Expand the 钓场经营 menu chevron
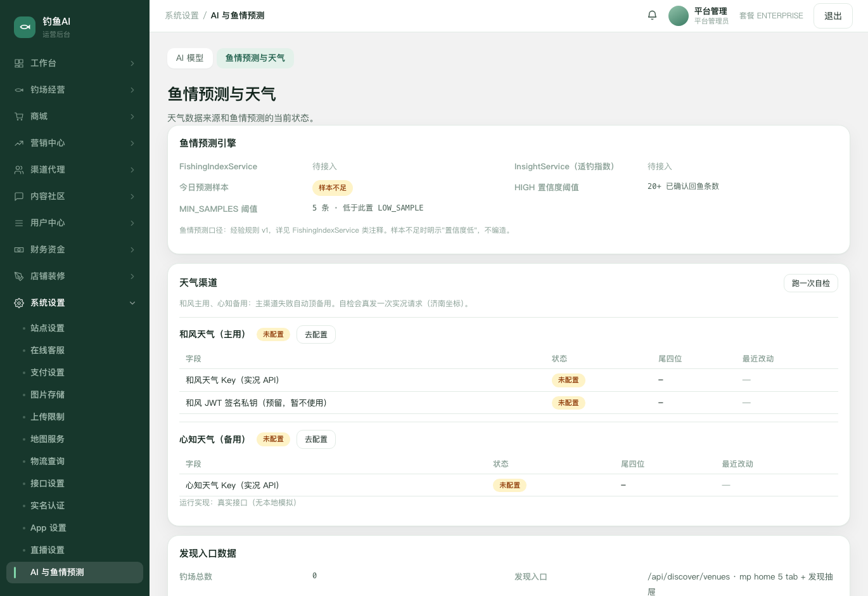 (x=132, y=90)
